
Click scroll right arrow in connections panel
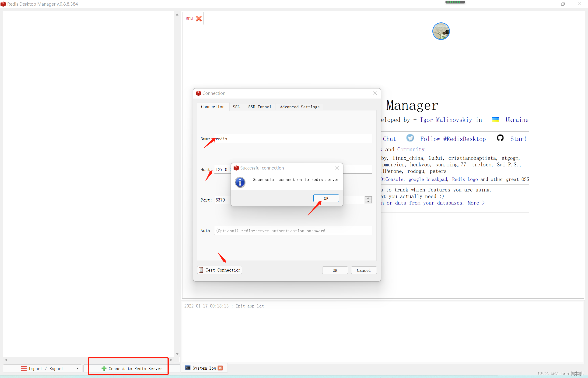click(x=171, y=360)
